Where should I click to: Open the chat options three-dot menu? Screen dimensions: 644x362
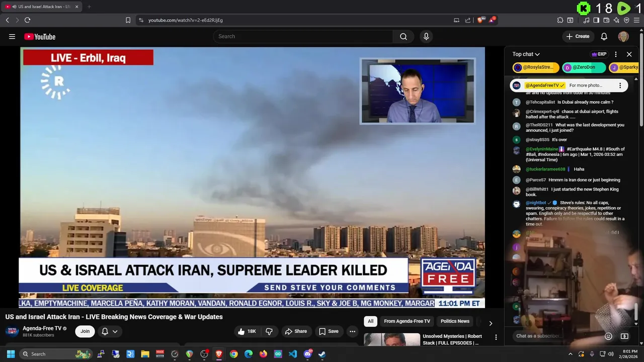click(x=616, y=54)
